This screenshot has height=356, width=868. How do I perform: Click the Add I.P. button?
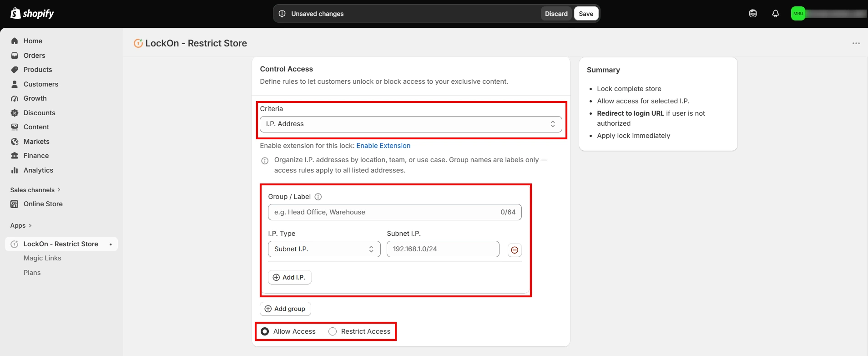click(x=290, y=277)
